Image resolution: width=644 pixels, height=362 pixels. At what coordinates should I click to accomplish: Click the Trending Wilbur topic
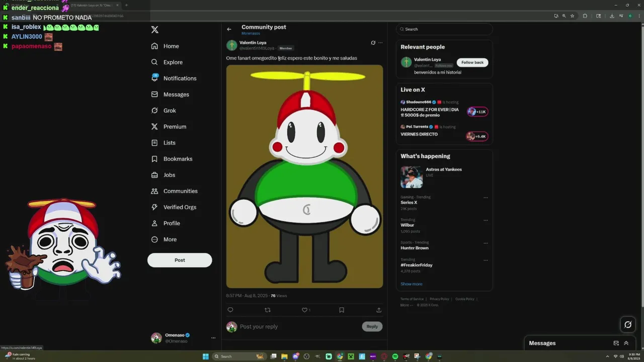(408, 225)
